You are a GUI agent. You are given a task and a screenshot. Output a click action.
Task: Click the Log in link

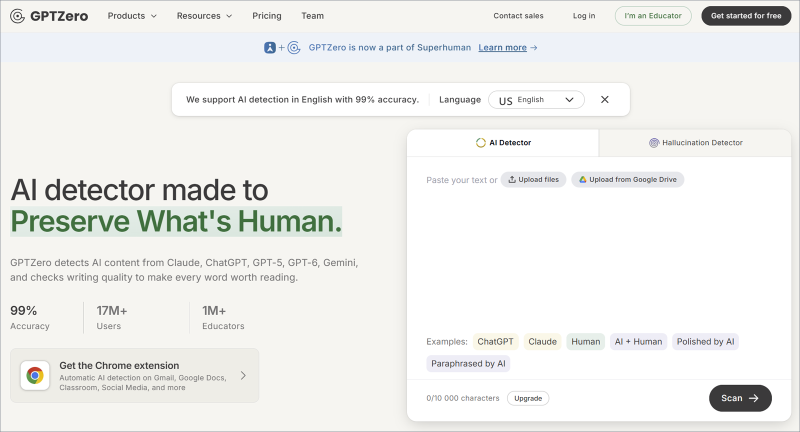(584, 16)
